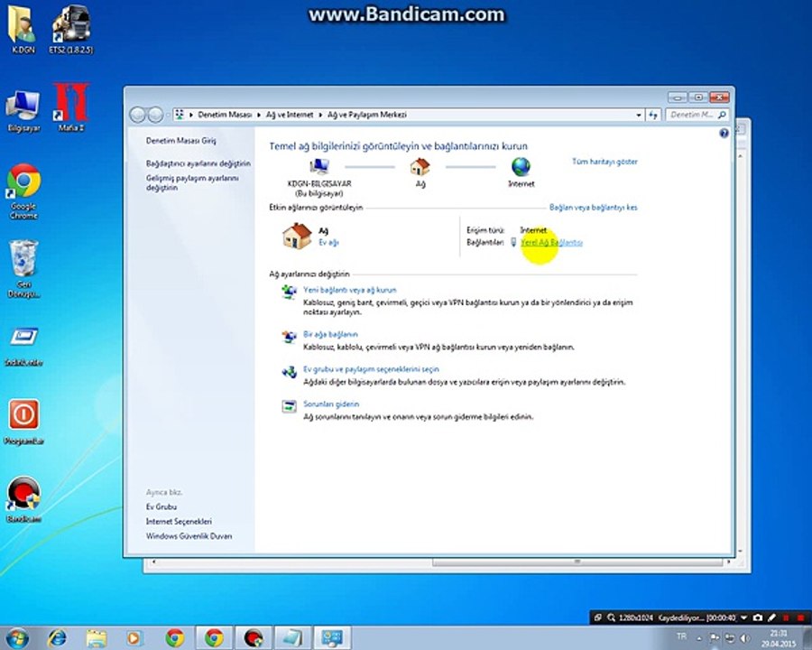Open Yerel Ağ Bağlantısı link
This screenshot has width=812, height=650.
tap(551, 243)
